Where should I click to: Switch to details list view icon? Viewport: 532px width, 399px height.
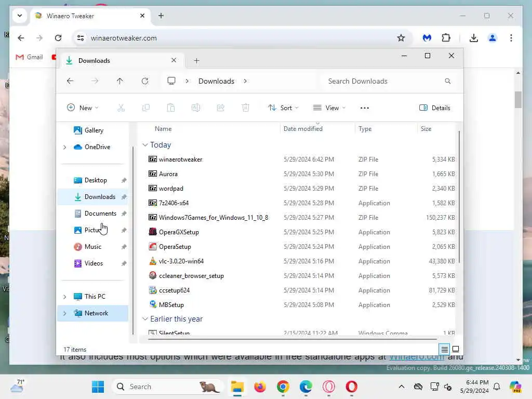(445, 349)
